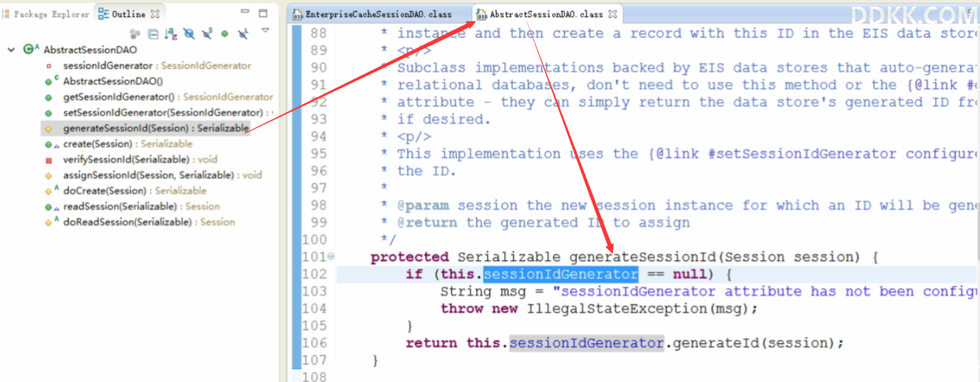Click the Focus on Active Task icon
This screenshot has width=980, height=382.
(135, 34)
